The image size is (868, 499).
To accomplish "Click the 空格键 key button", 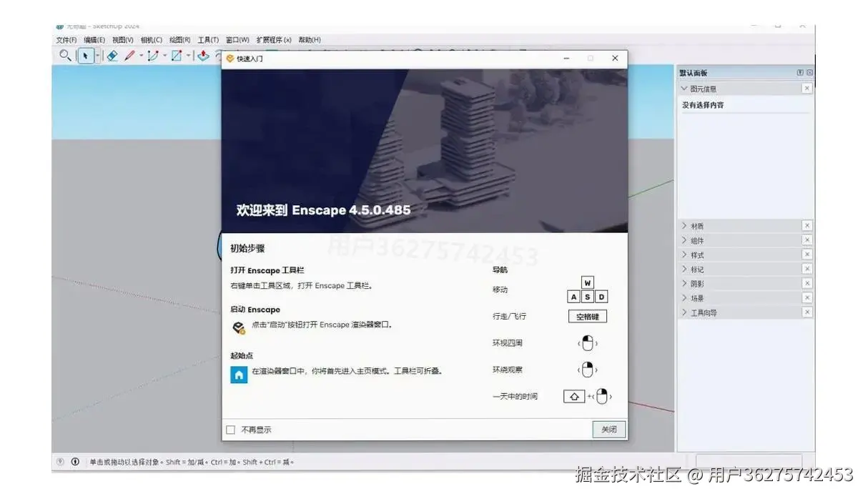I will (x=586, y=316).
